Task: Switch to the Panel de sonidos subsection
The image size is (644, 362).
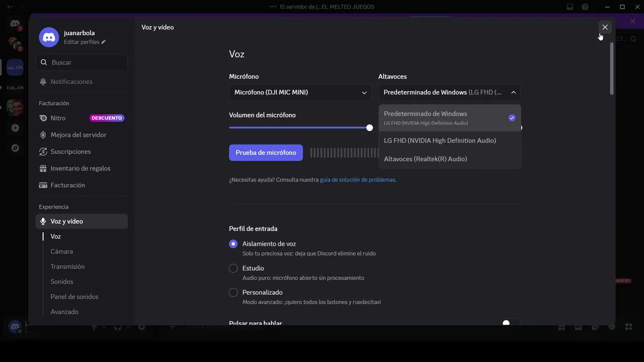Action: [74, 297]
